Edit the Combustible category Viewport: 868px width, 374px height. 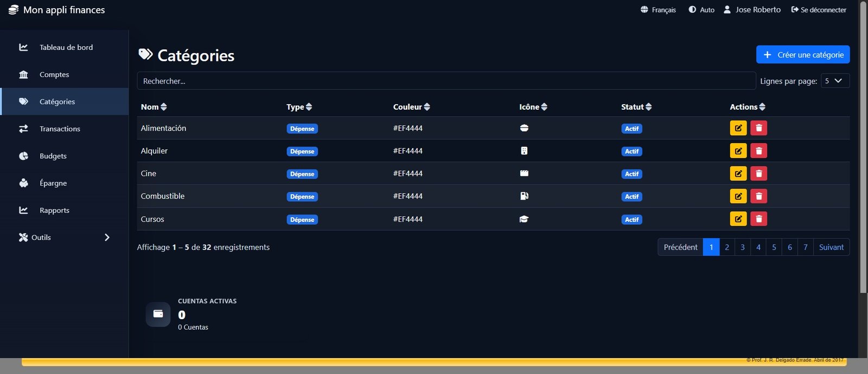tap(738, 196)
